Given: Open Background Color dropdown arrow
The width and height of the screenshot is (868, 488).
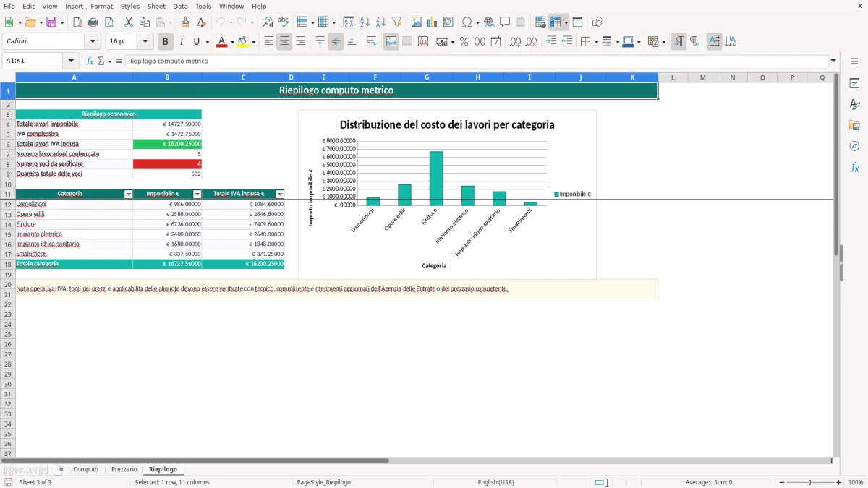Looking at the screenshot, I should click(253, 42).
